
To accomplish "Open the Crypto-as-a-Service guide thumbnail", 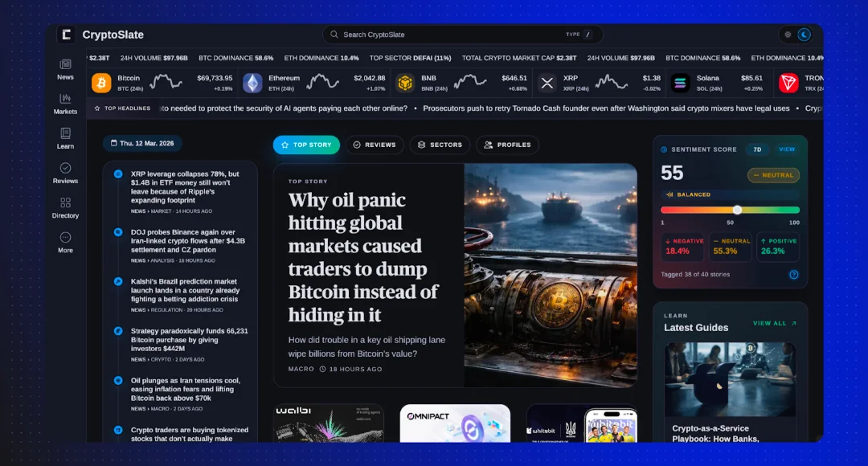I will click(x=730, y=379).
